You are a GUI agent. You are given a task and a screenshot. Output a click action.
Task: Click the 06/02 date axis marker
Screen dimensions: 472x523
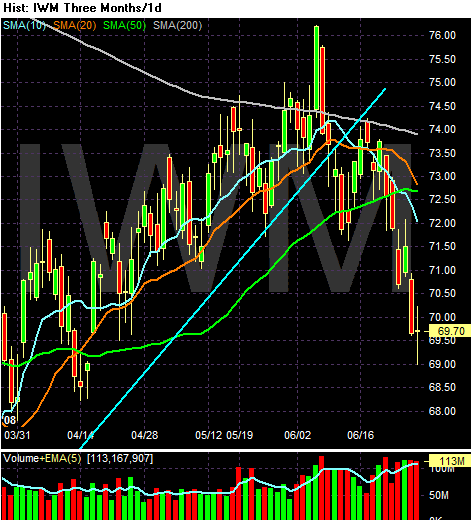pos(297,435)
